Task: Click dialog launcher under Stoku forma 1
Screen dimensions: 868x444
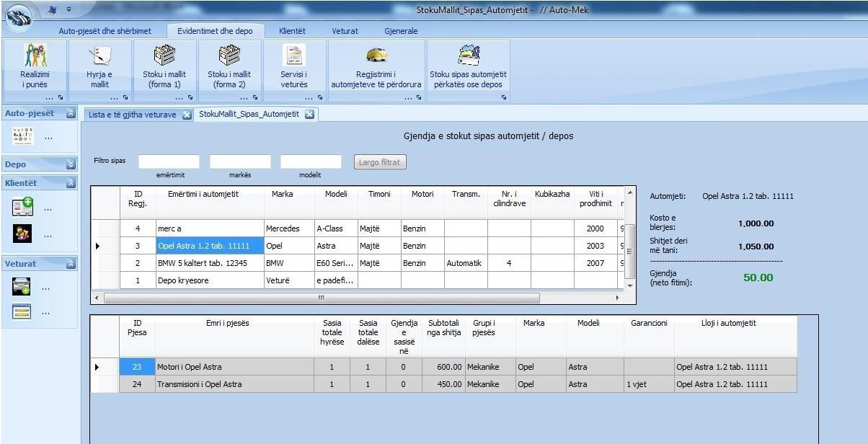Action: click(190, 97)
